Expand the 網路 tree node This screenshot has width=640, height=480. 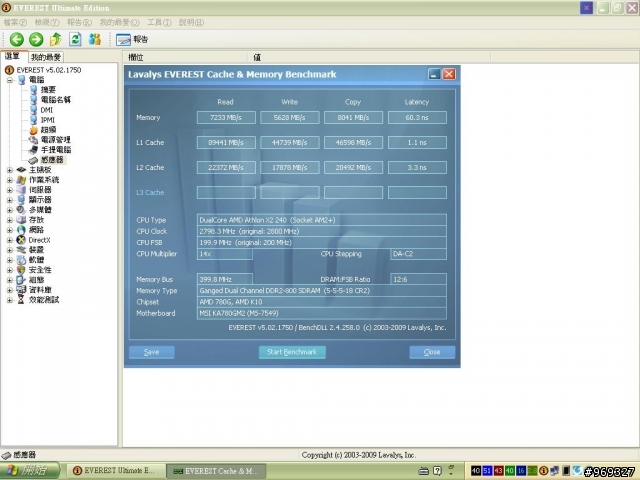pyautogui.click(x=10, y=230)
